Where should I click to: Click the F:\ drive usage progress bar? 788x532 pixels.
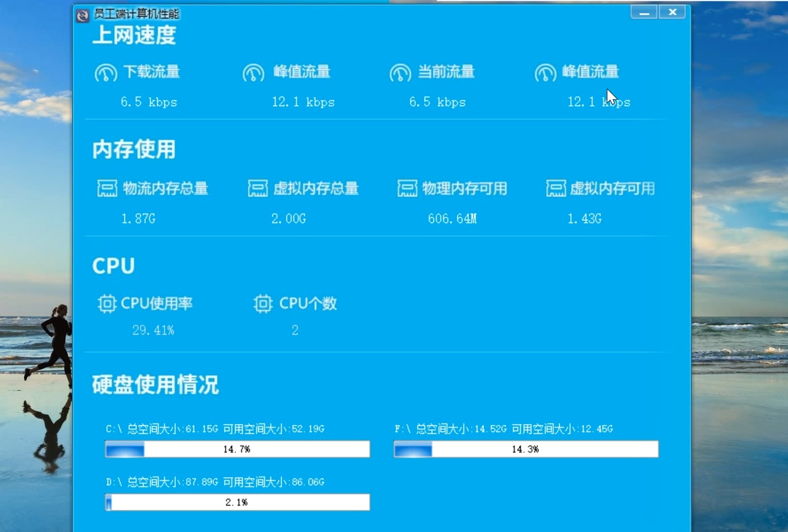(x=526, y=449)
